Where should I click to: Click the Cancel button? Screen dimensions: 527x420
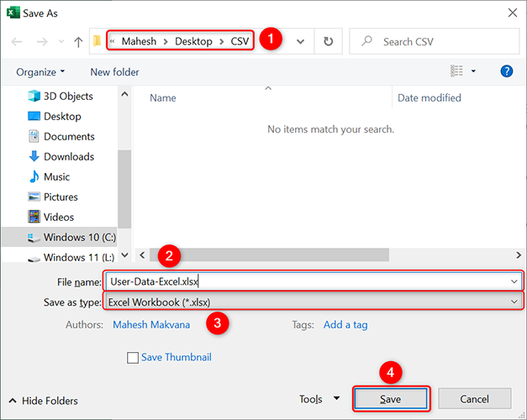pyautogui.click(x=474, y=399)
